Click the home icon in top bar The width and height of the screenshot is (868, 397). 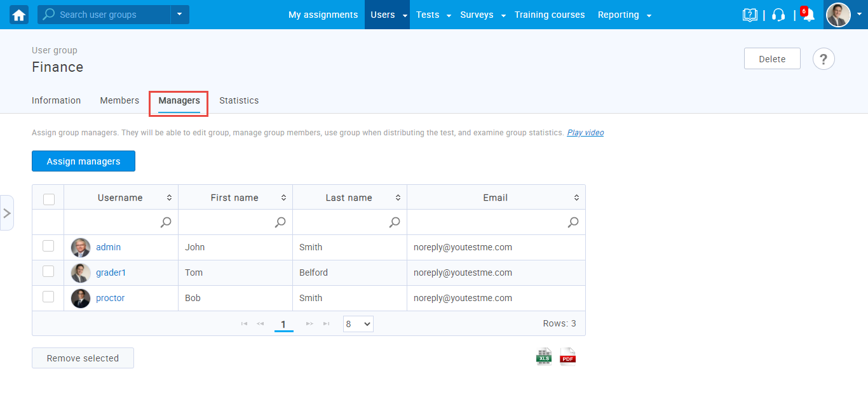point(19,15)
